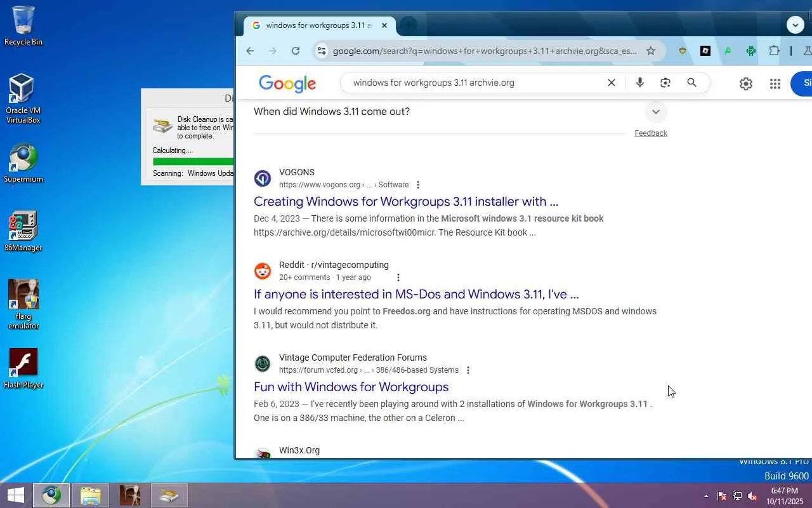Go to the Google homepage via logo

tap(287, 83)
